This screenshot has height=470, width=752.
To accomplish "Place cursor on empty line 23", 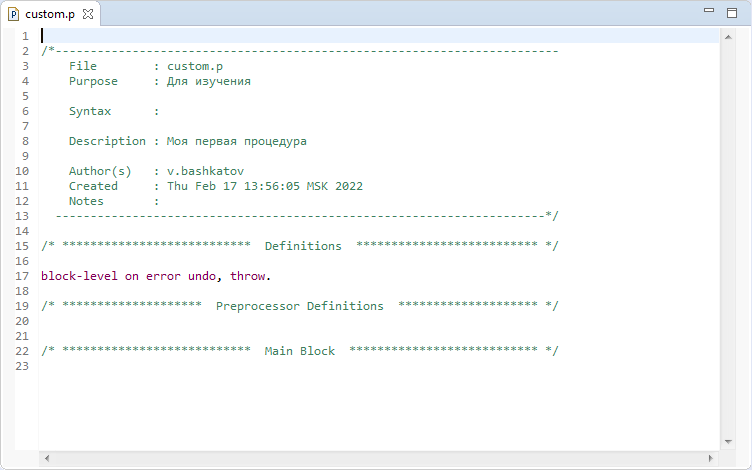I will pos(379,366).
